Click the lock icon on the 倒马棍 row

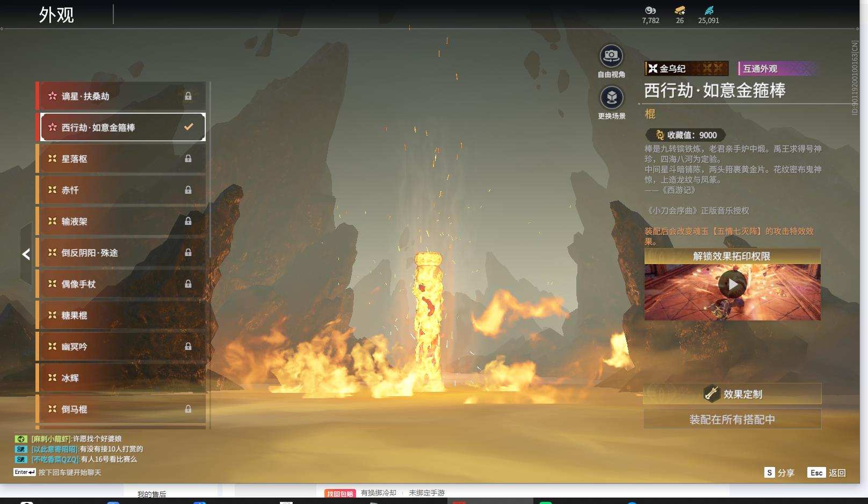pos(188,409)
